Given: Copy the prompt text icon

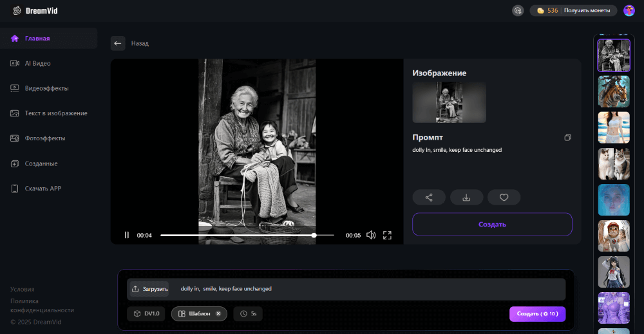Looking at the screenshot, I should 567,138.
